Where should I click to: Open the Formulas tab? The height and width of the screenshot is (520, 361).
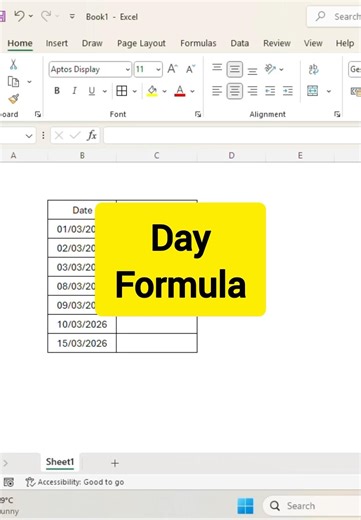pyautogui.click(x=198, y=43)
